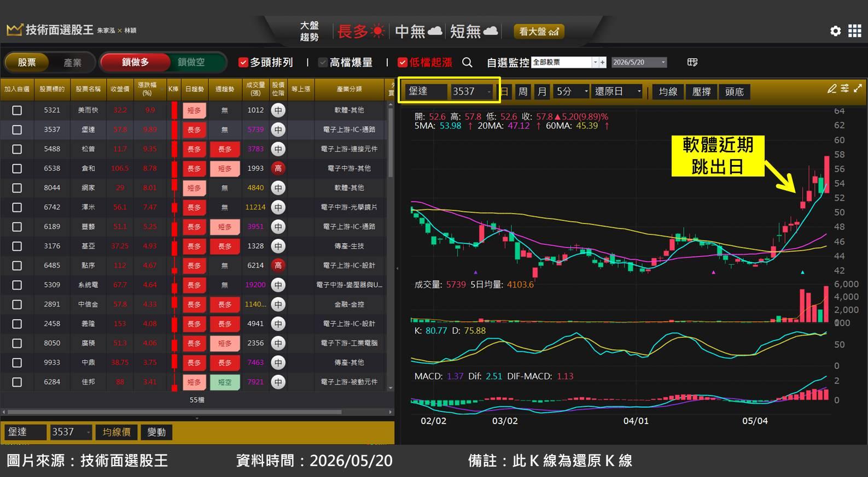Check the watchlist box for 5321 美而快
The width and height of the screenshot is (868, 477).
point(17,110)
